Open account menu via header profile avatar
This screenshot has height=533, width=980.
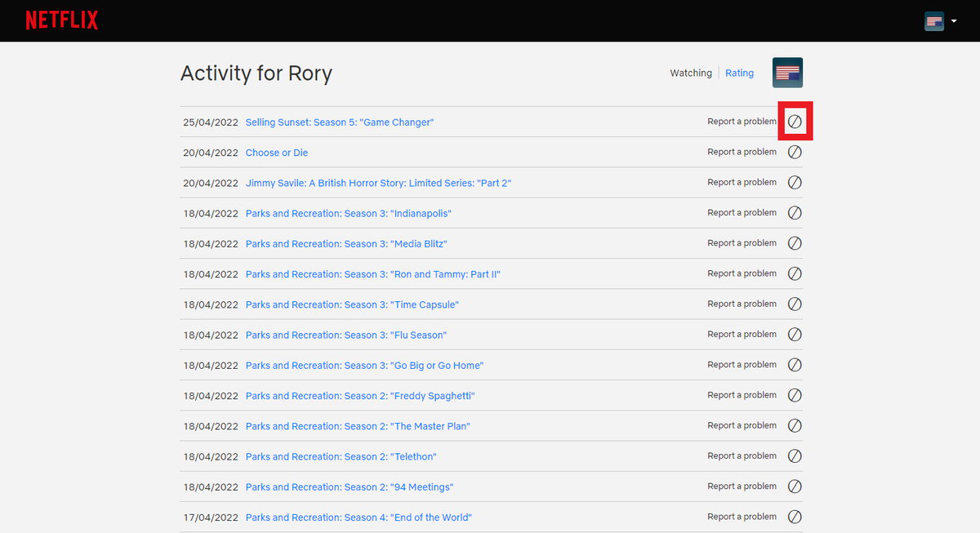pyautogui.click(x=934, y=21)
